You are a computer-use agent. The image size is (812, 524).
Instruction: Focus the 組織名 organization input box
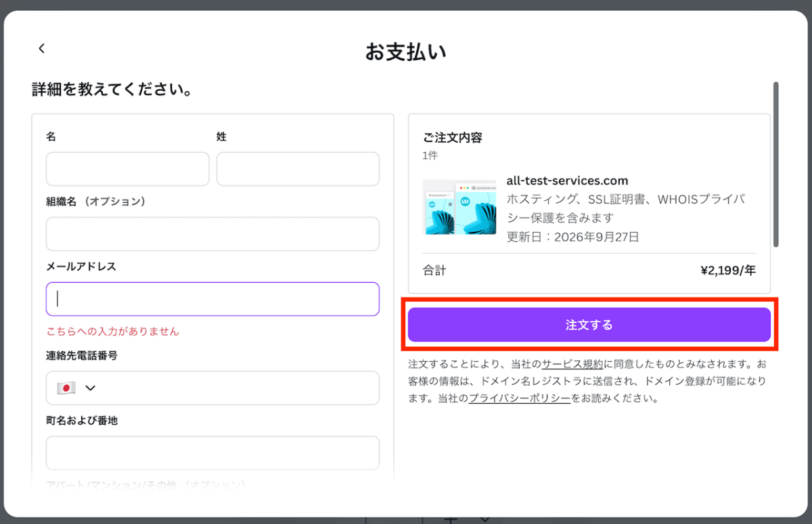(x=212, y=234)
